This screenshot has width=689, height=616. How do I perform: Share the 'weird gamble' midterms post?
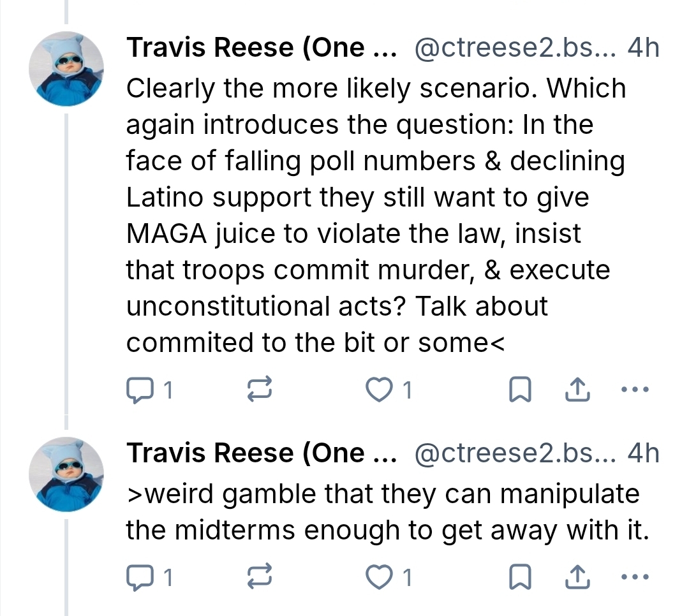tap(576, 578)
